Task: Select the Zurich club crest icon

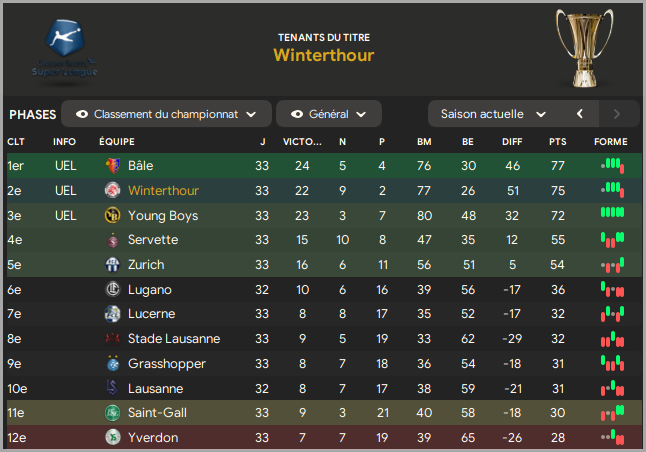Action: [x=112, y=265]
